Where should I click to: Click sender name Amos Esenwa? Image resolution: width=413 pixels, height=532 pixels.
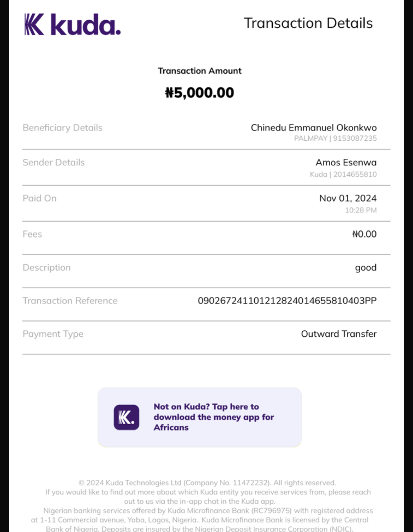pyautogui.click(x=346, y=162)
